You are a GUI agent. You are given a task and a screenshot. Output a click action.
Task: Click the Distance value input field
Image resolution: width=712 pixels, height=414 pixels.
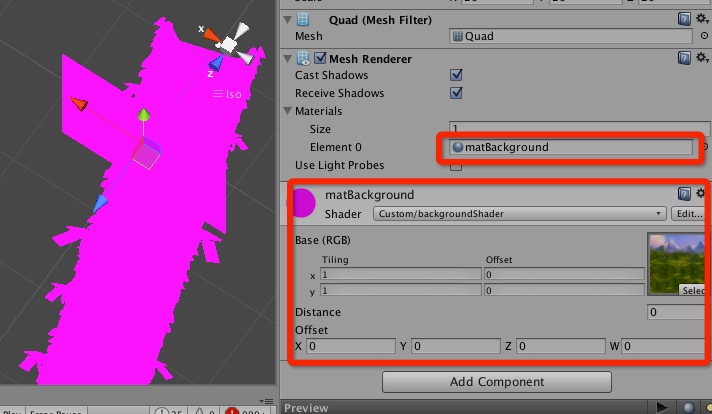point(677,312)
